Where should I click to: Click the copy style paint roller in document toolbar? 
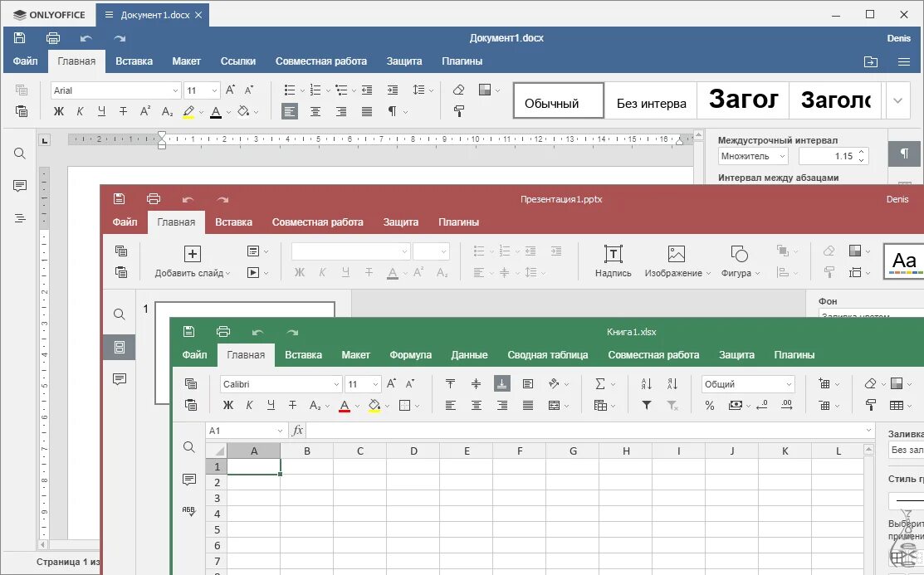[x=458, y=111]
